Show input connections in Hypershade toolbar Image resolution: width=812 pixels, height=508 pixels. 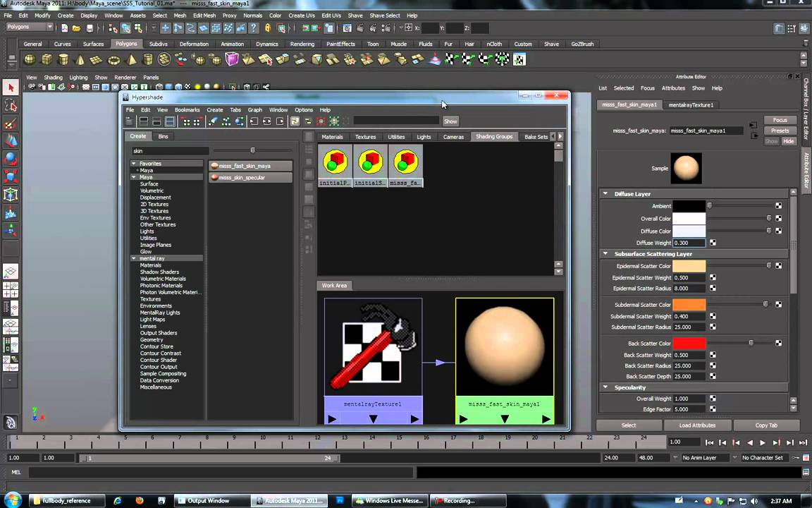254,121
